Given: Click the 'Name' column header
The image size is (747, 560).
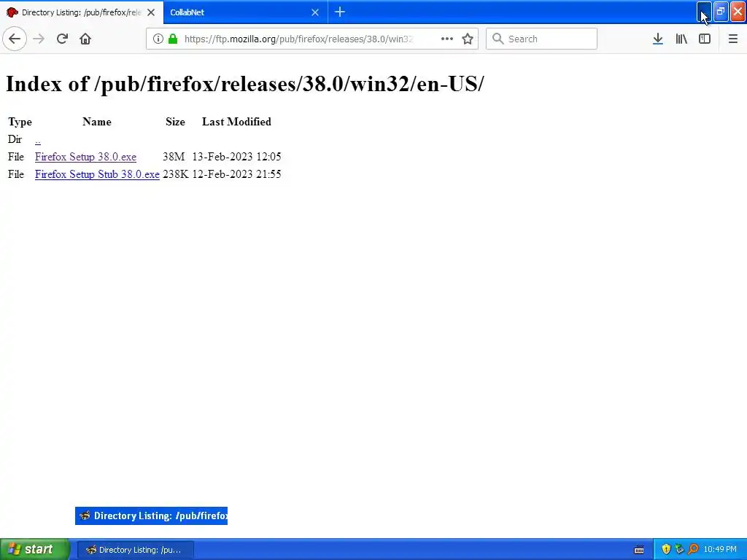Looking at the screenshot, I should pyautogui.click(x=97, y=122).
